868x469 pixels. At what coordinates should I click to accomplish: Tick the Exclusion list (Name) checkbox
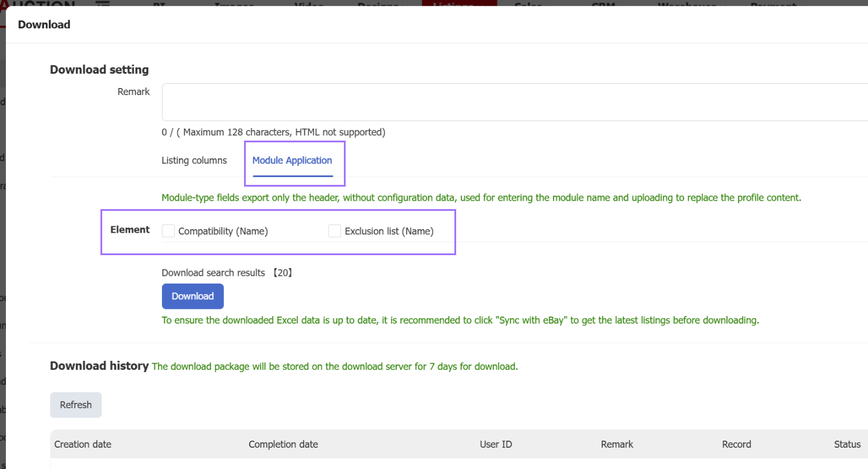pyautogui.click(x=334, y=231)
